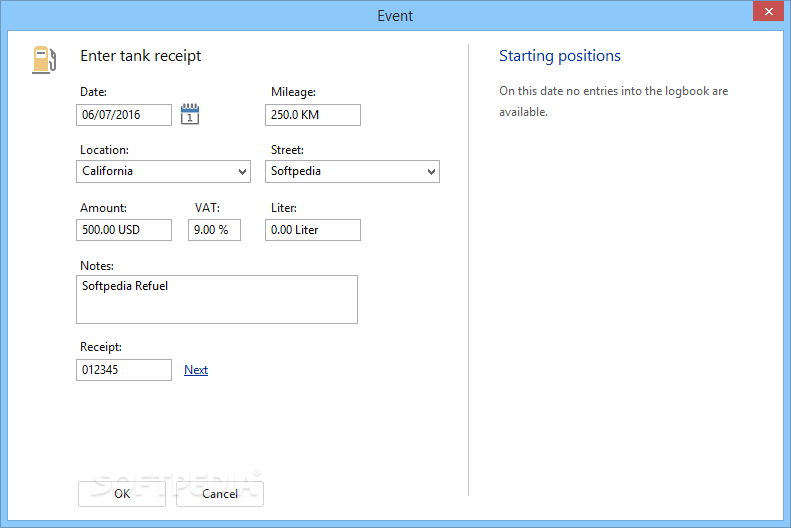Click the 'Liter:' label
791x528 pixels.
point(284,208)
